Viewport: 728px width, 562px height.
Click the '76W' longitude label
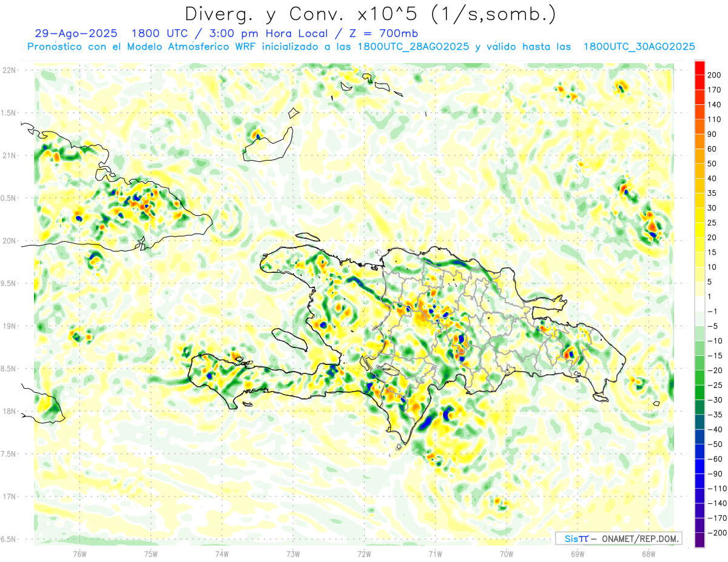click(79, 554)
